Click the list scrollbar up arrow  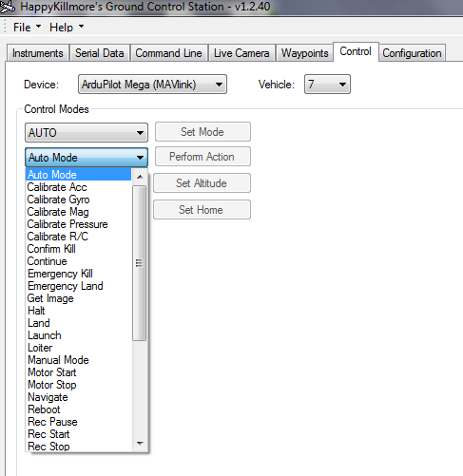140,177
